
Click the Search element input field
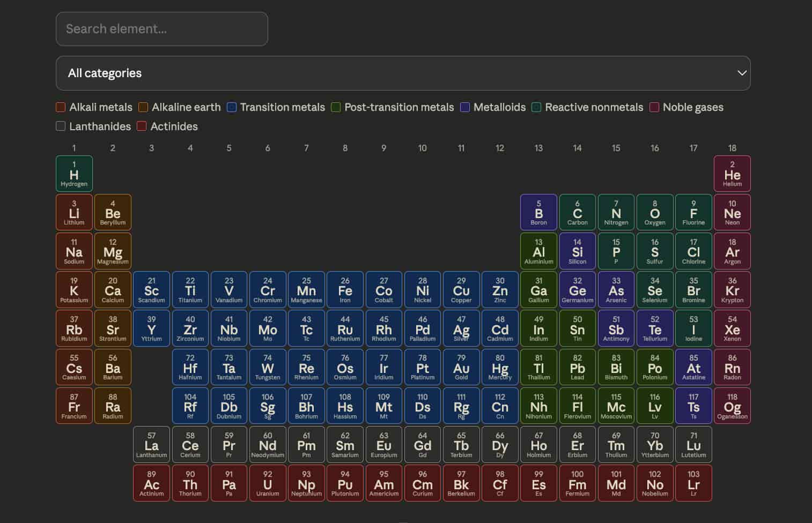click(x=162, y=29)
